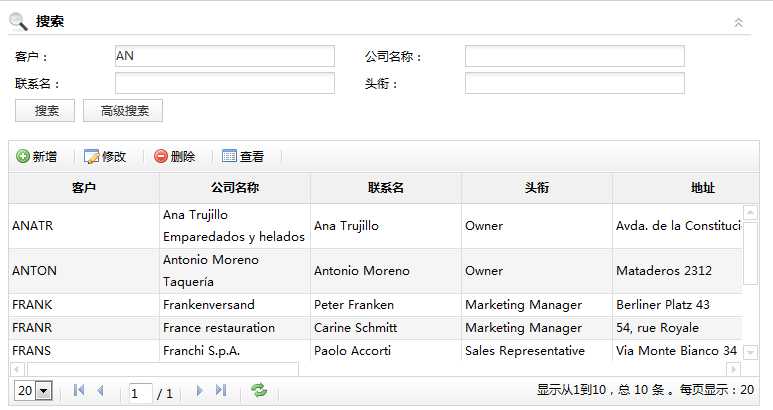
Task: Click the green refresh icon in pager
Action: pos(259,390)
